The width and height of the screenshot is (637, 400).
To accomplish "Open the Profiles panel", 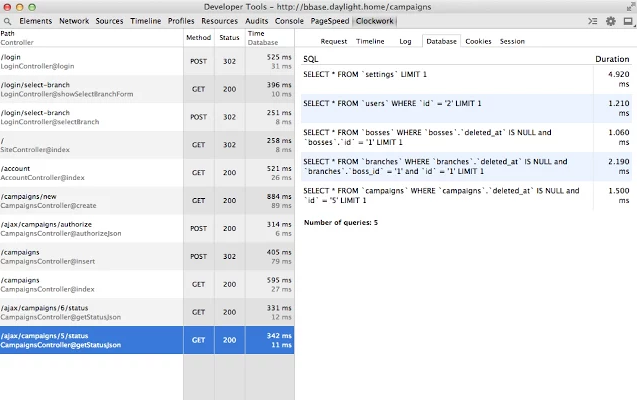I will click(x=181, y=21).
